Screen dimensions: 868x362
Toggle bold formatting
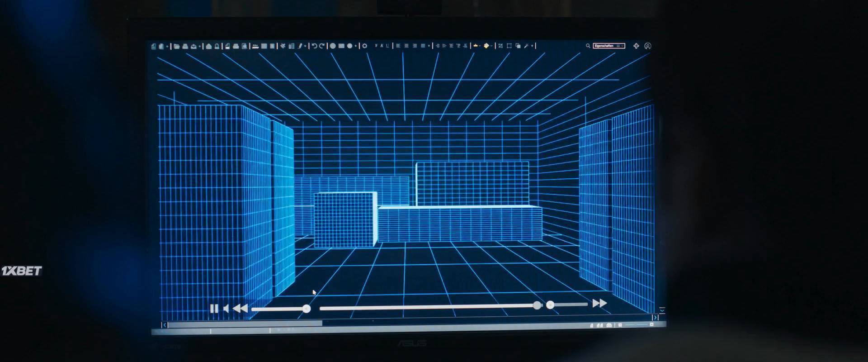(x=376, y=46)
